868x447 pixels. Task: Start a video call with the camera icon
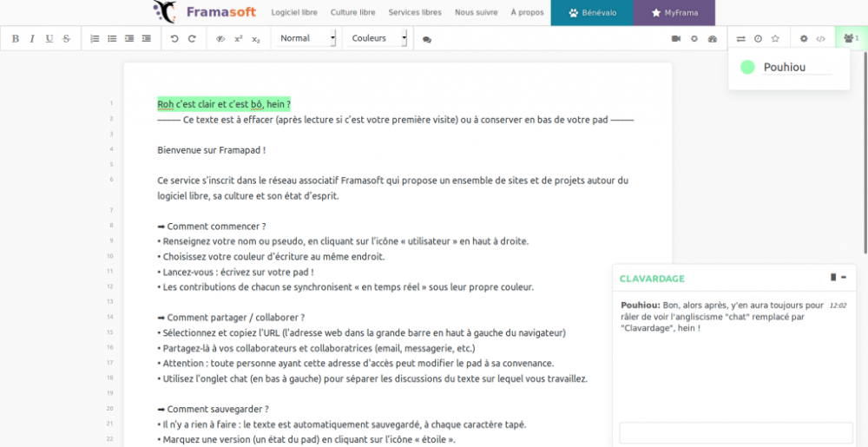click(676, 39)
